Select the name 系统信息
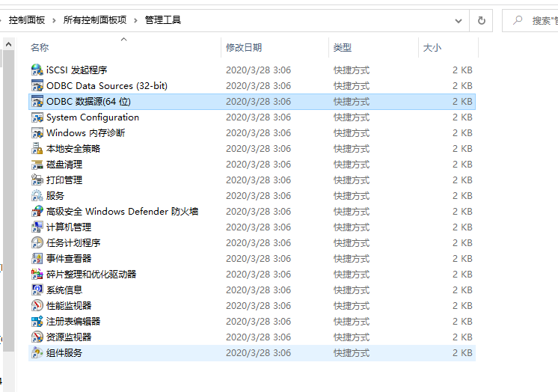The image size is (558, 392). [64, 290]
